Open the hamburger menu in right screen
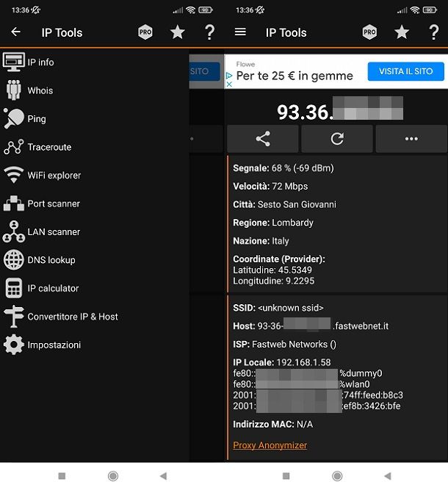This screenshot has height=493, width=448. 240,32
